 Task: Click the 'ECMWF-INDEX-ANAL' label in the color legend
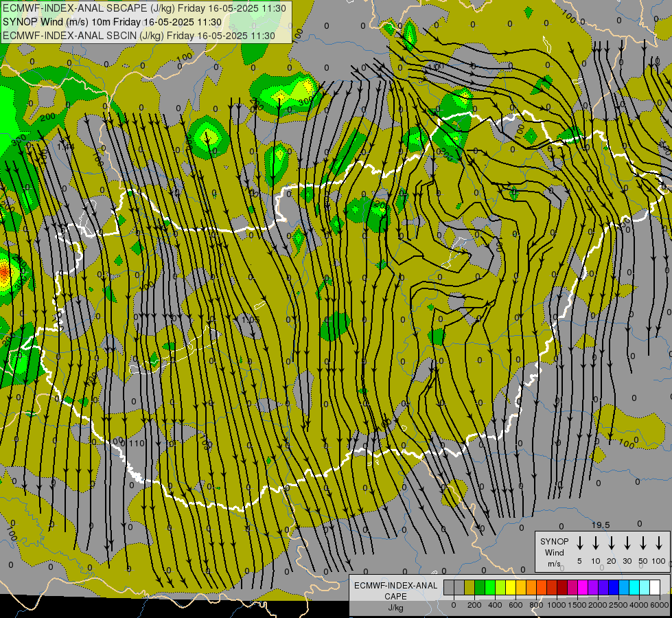point(395,586)
